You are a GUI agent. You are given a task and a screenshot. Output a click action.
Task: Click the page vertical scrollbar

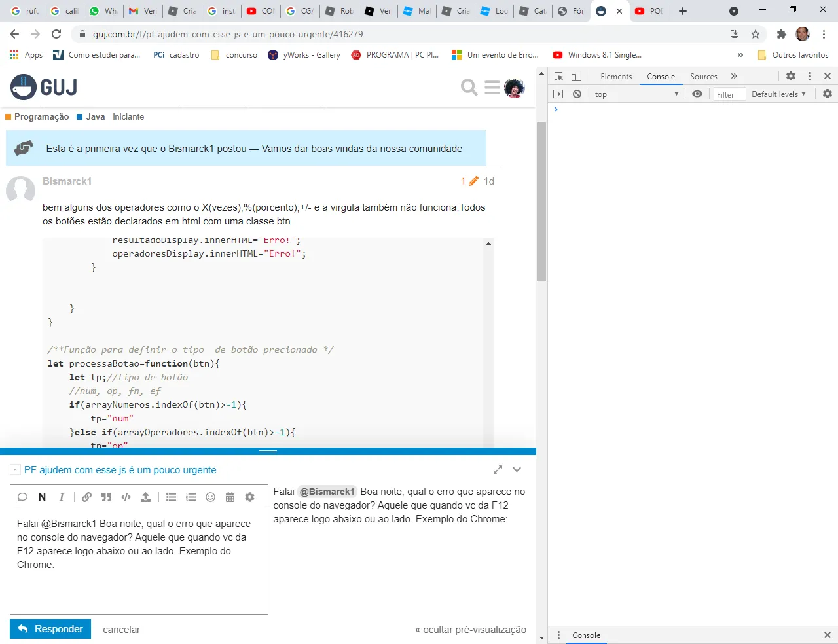point(541,203)
